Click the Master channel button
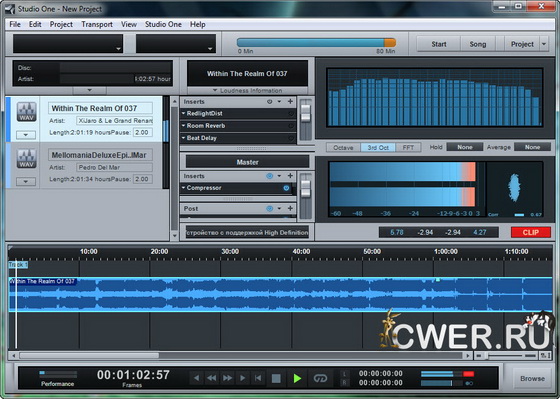This screenshot has width=560, height=399. (248, 162)
